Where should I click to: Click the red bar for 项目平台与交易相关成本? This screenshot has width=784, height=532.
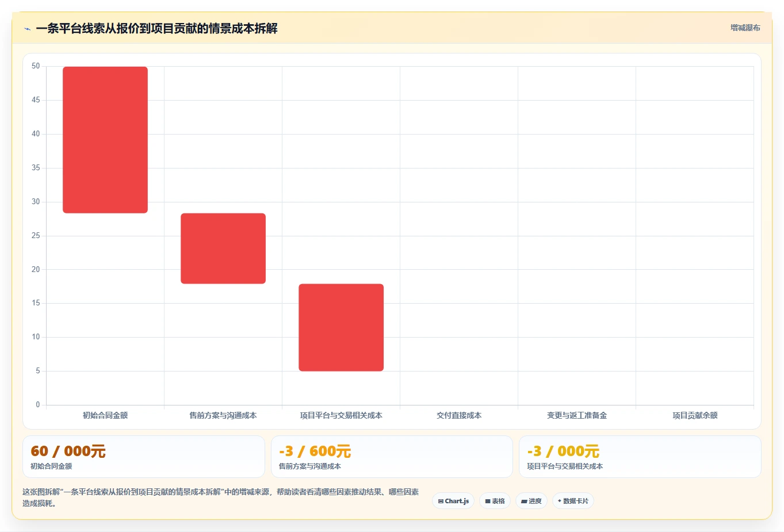341,327
